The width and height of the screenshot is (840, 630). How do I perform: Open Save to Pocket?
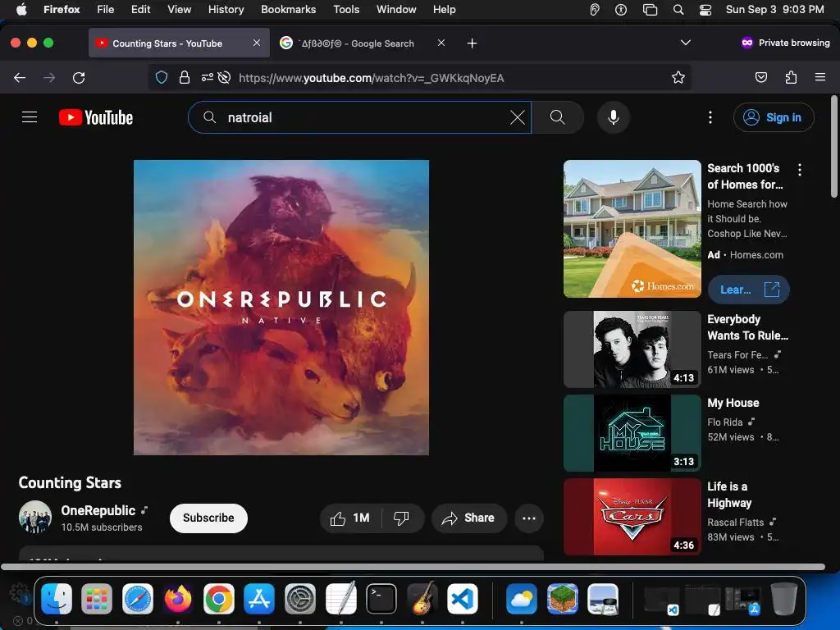(x=760, y=78)
